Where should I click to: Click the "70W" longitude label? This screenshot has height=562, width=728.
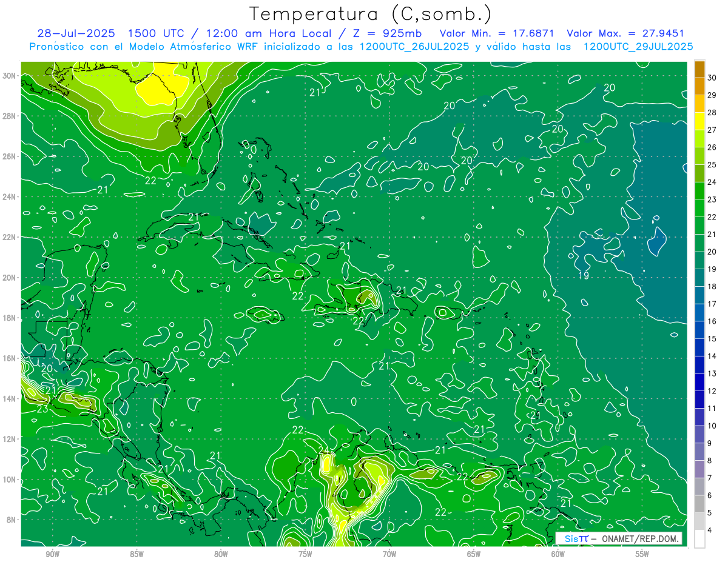(389, 554)
